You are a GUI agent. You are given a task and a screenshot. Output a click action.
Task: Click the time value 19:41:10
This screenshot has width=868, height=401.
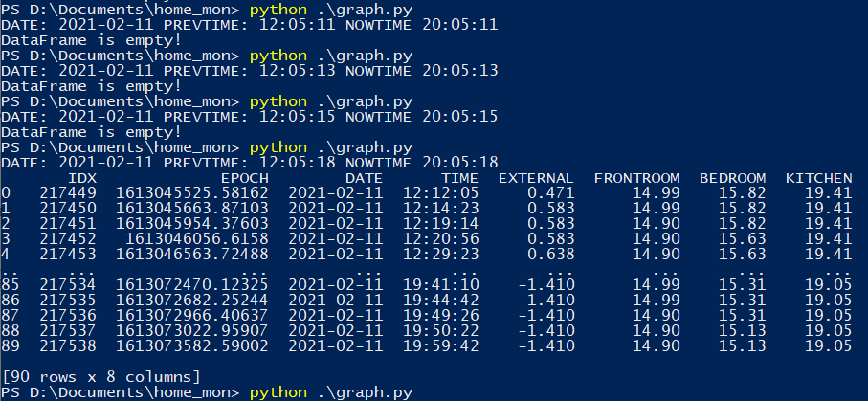point(440,282)
